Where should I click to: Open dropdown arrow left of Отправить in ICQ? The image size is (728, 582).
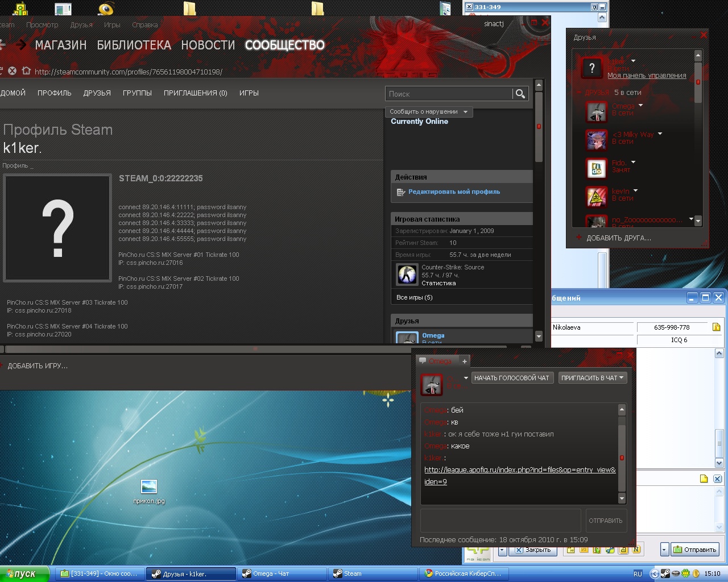click(664, 550)
